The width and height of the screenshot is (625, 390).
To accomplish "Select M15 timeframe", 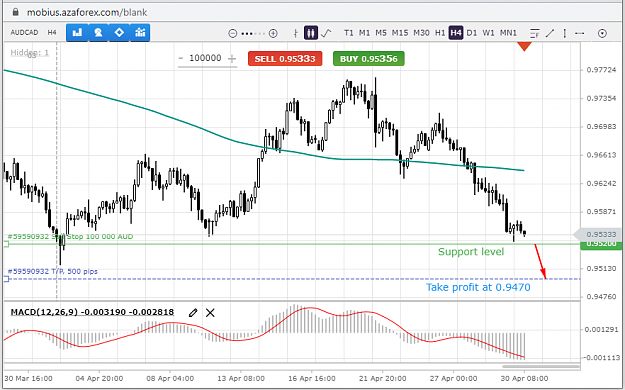I will pos(400,33).
